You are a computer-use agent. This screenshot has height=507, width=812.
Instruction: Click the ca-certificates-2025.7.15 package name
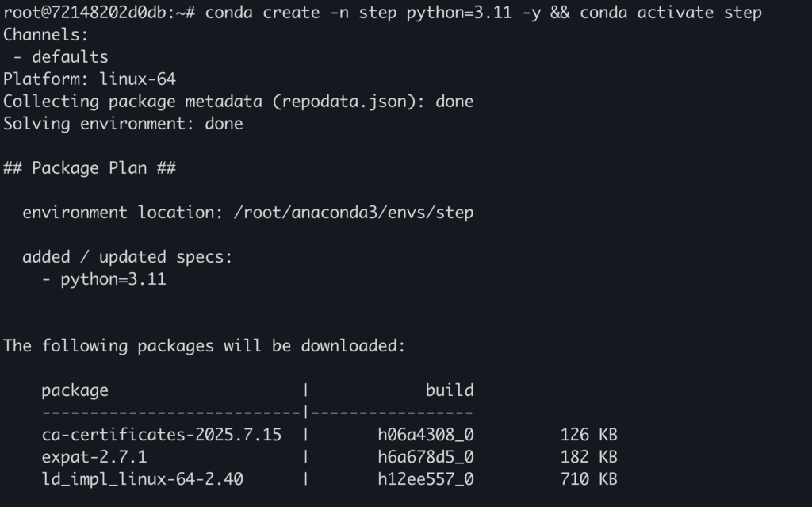tap(161, 435)
